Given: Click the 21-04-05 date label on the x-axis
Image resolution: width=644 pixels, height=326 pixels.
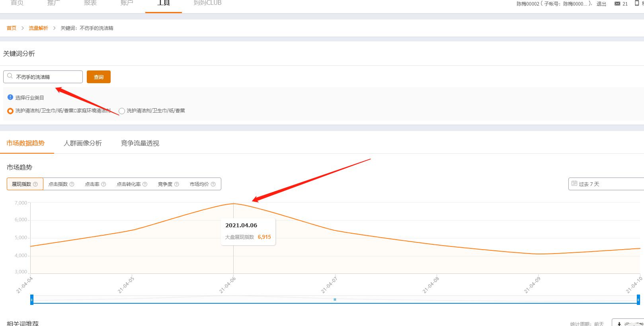Looking at the screenshot, I should point(126,285).
